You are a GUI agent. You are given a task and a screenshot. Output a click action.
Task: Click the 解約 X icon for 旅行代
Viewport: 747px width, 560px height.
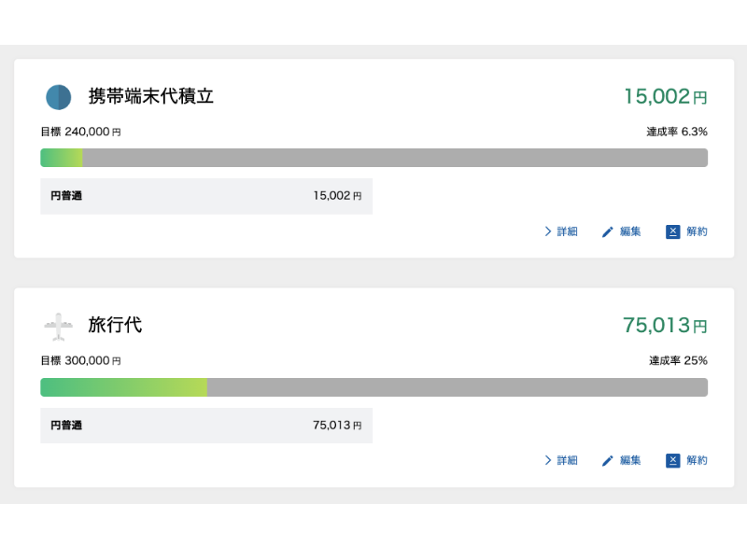click(x=672, y=460)
